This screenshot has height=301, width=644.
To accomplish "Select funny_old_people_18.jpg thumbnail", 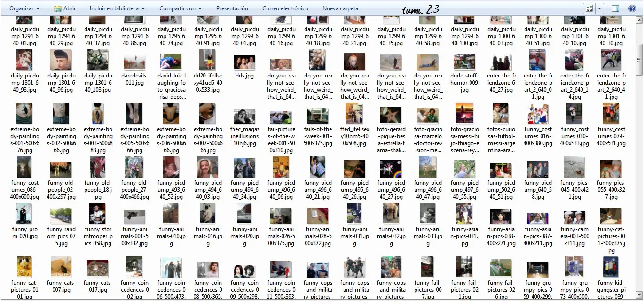I will click(x=98, y=167).
